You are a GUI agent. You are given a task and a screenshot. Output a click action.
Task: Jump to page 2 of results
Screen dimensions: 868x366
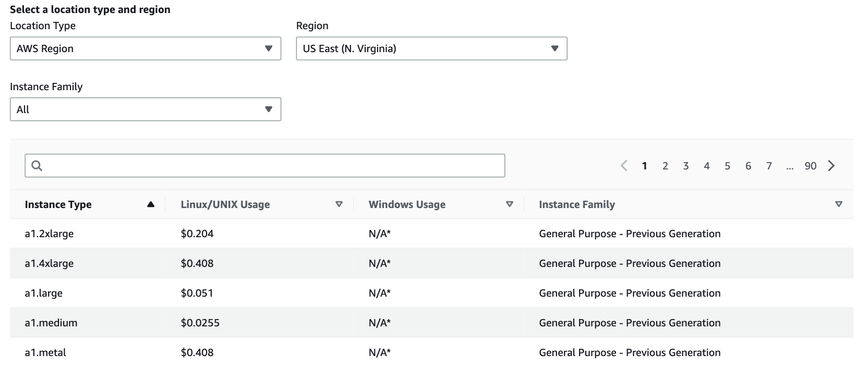pos(665,166)
